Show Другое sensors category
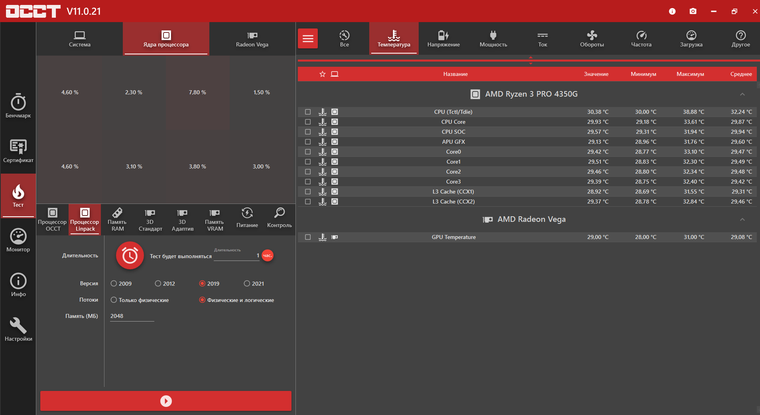The height and width of the screenshot is (415, 760). pos(740,39)
